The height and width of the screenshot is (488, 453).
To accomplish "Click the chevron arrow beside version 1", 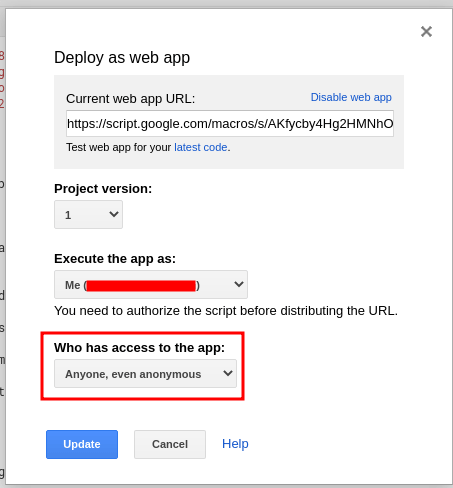I will click(114, 214).
